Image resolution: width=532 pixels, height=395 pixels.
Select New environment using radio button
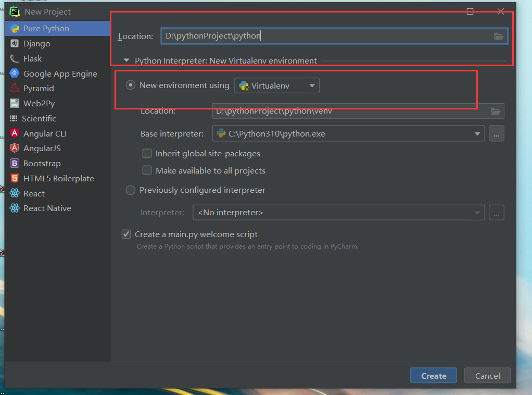(x=131, y=85)
